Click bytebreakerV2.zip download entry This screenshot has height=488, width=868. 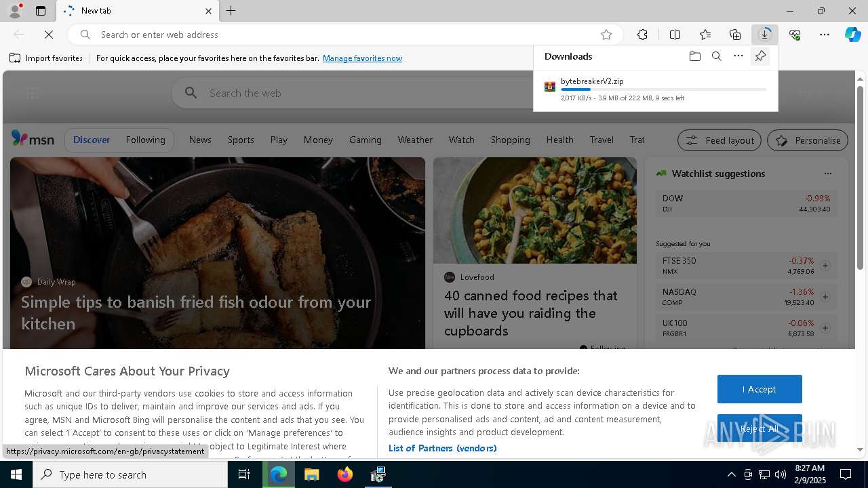655,89
